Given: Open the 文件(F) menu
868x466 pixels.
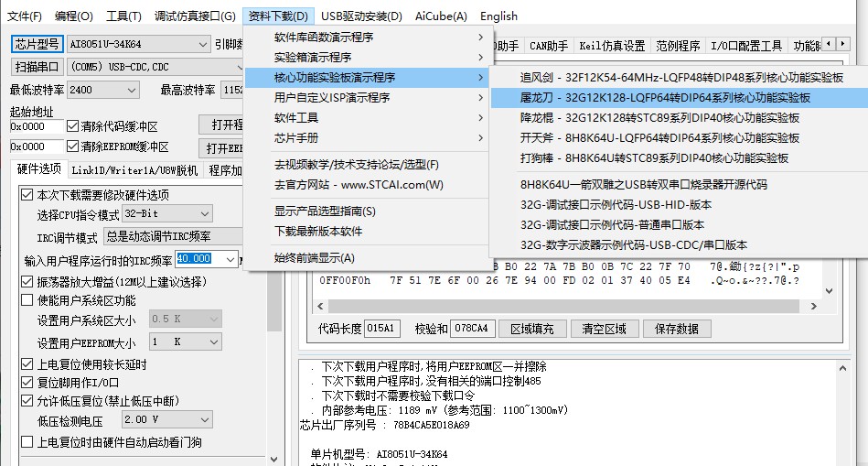Looking at the screenshot, I should [x=24, y=16].
